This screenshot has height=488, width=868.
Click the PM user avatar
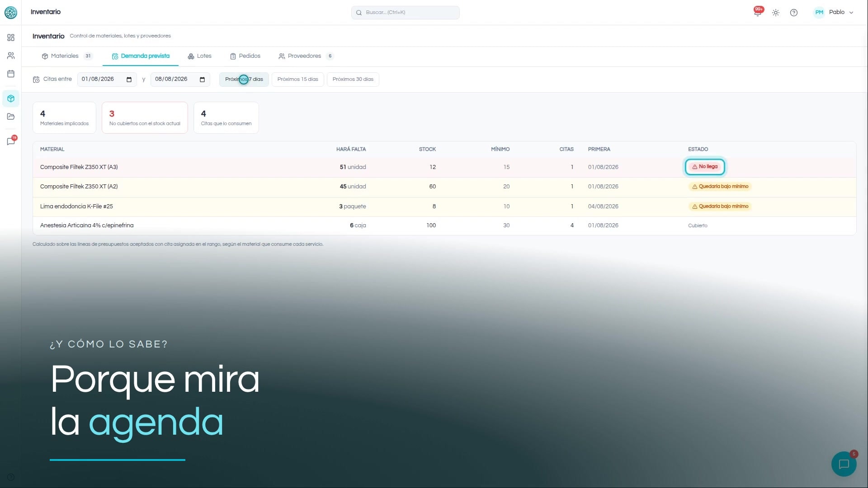(819, 12)
